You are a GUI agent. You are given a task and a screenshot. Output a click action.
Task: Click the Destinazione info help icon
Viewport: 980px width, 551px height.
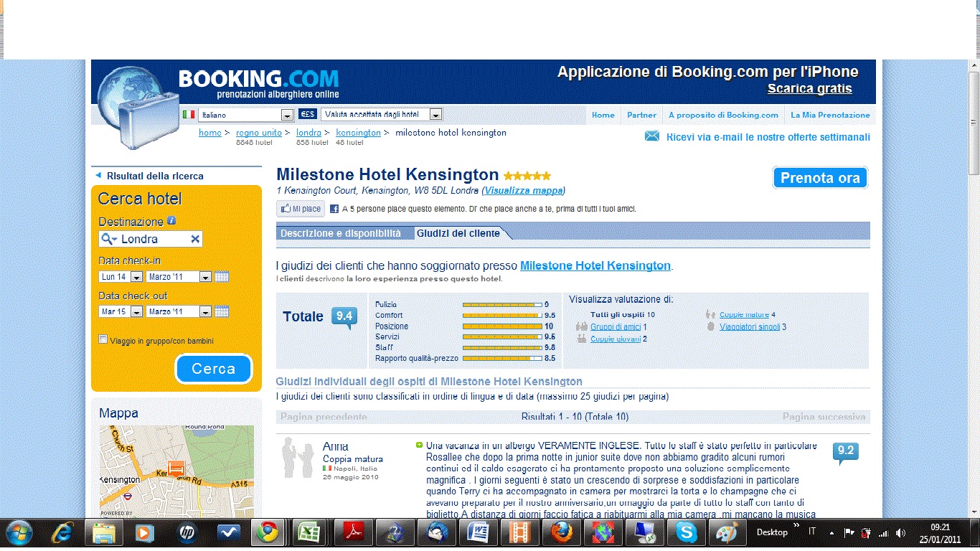pos(171,221)
